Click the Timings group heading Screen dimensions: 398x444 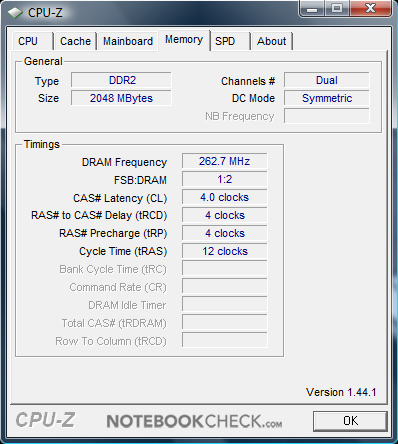coord(42,144)
